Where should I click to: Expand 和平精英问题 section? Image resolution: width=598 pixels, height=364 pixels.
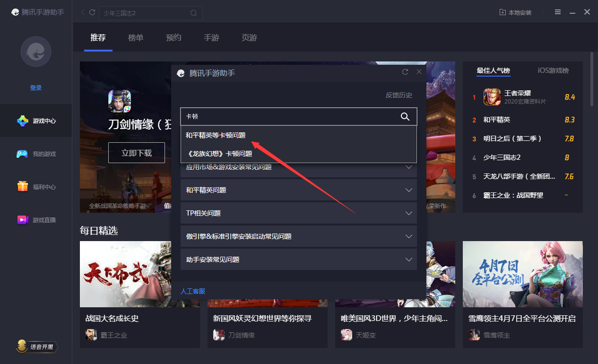pyautogui.click(x=299, y=190)
